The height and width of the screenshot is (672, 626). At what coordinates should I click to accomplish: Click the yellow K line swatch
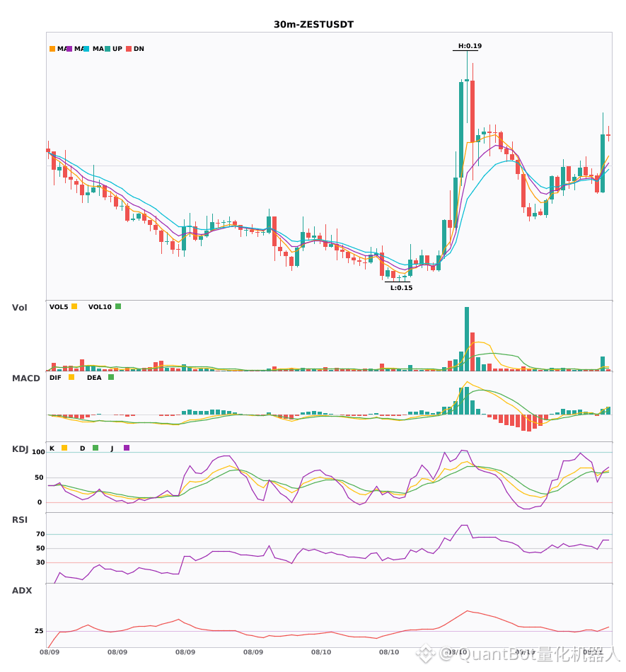pos(64,448)
